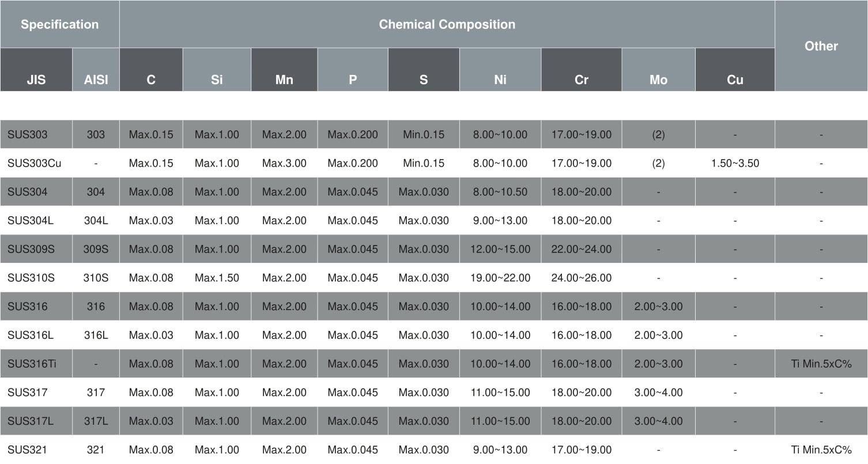Screen dimensions: 868x464
Task: Select the SUS303 row label
Action: pos(28,135)
